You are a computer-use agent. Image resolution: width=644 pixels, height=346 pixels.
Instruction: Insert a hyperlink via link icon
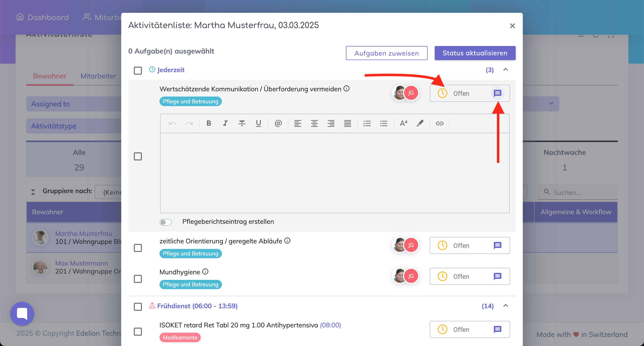coord(439,123)
